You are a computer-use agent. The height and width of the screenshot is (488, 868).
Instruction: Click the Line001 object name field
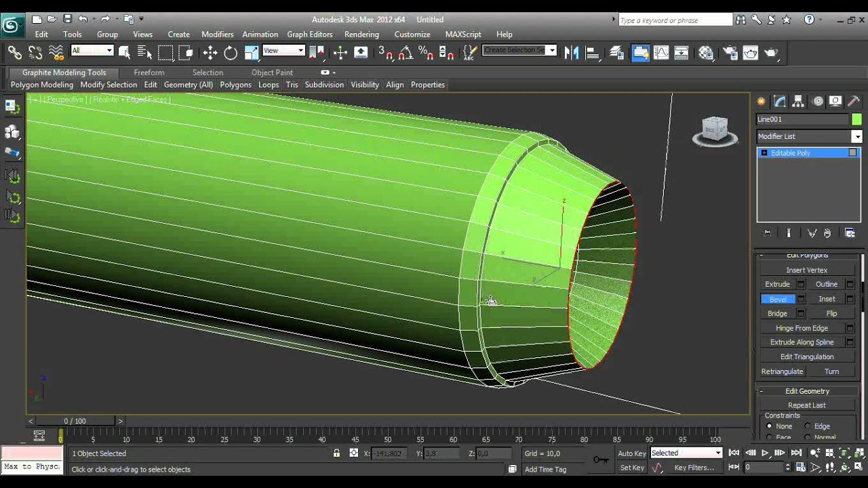pos(802,119)
